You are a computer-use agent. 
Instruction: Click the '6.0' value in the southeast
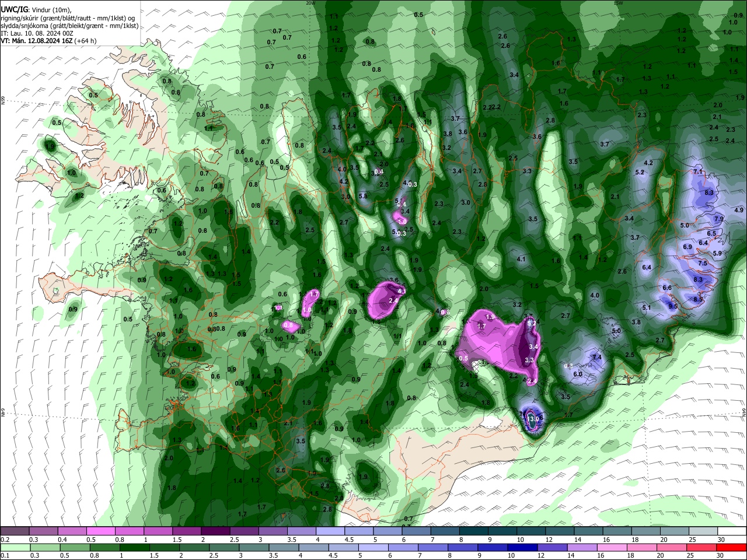click(x=578, y=374)
